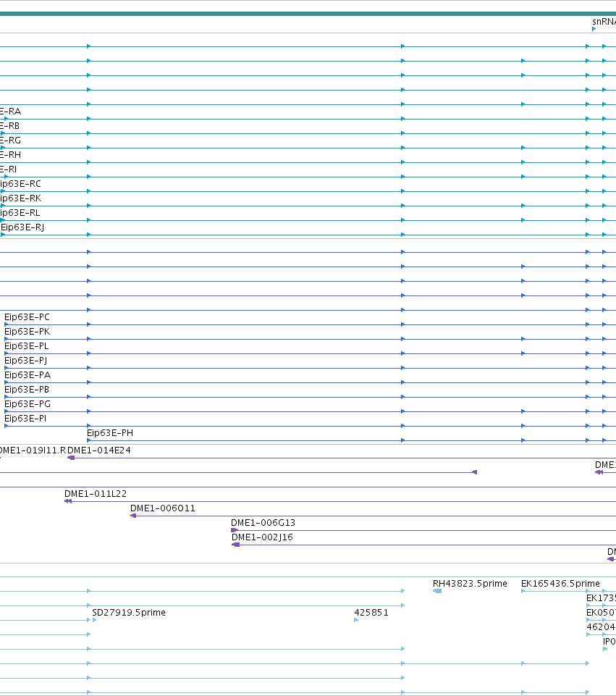Click the Eip63E-PH start arrow glyph
The height and width of the screenshot is (696, 616).
click(x=89, y=440)
